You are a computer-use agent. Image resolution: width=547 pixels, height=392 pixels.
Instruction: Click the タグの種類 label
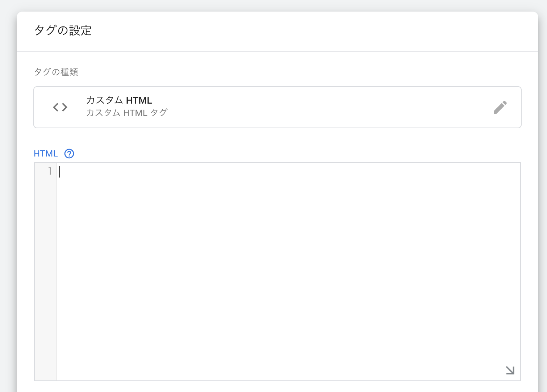(x=56, y=72)
